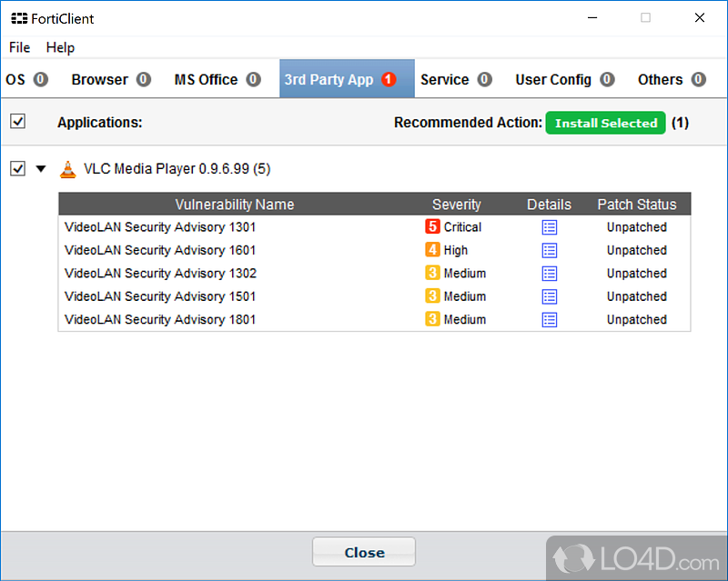Uncheck the VLC Media Player checkbox
The image size is (728, 581).
click(x=18, y=169)
